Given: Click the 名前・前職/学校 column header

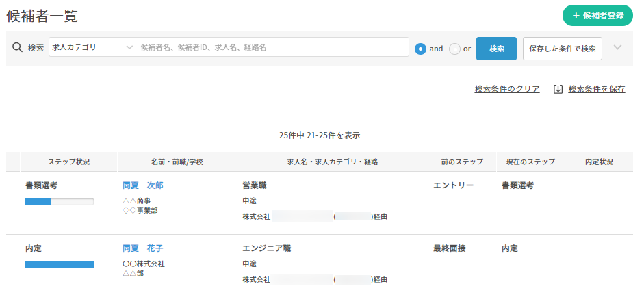Looking at the screenshot, I should tap(177, 162).
